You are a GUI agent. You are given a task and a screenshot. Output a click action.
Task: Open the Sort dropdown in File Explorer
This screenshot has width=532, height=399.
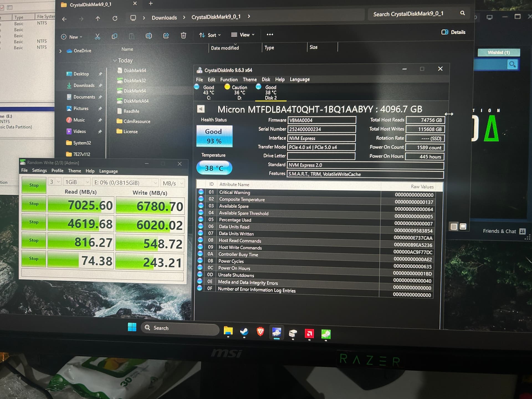210,35
